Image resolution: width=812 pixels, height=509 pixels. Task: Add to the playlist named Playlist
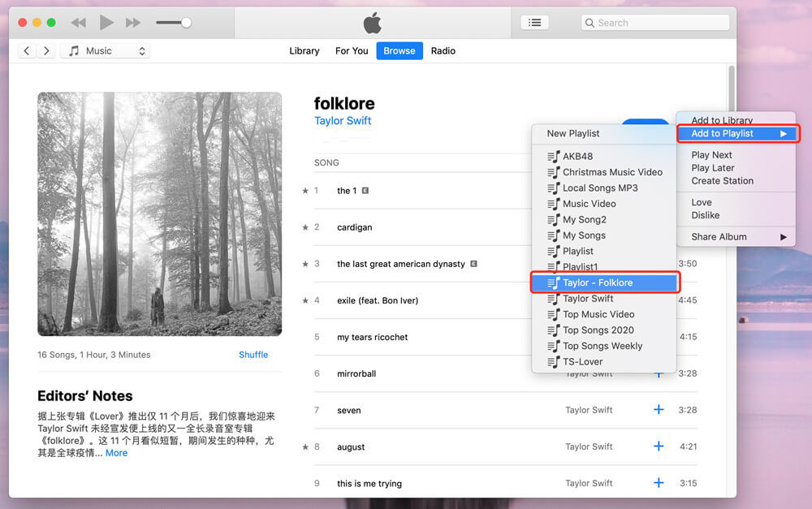(604, 251)
